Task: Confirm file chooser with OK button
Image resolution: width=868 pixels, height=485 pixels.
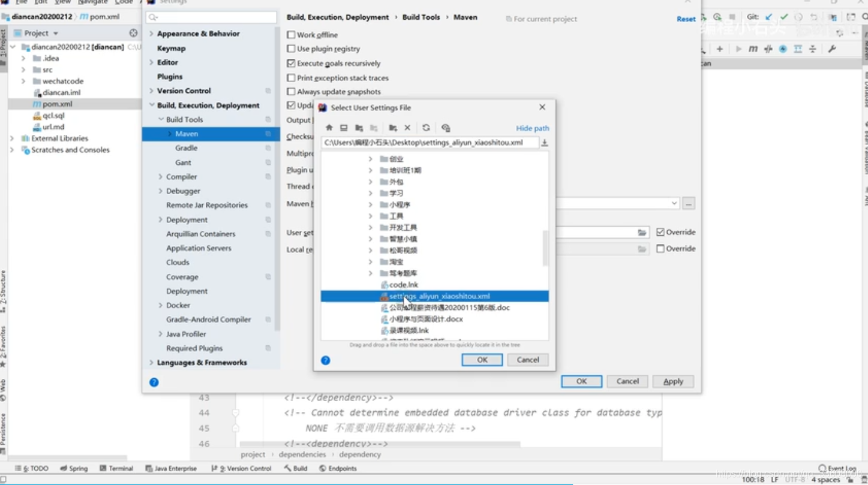Action: (482, 360)
